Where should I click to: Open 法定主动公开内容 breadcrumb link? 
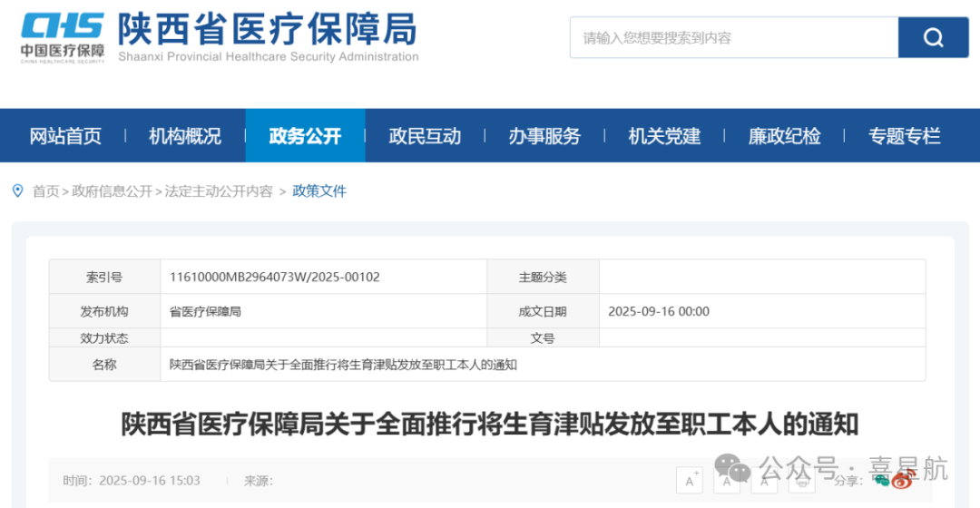(x=219, y=191)
